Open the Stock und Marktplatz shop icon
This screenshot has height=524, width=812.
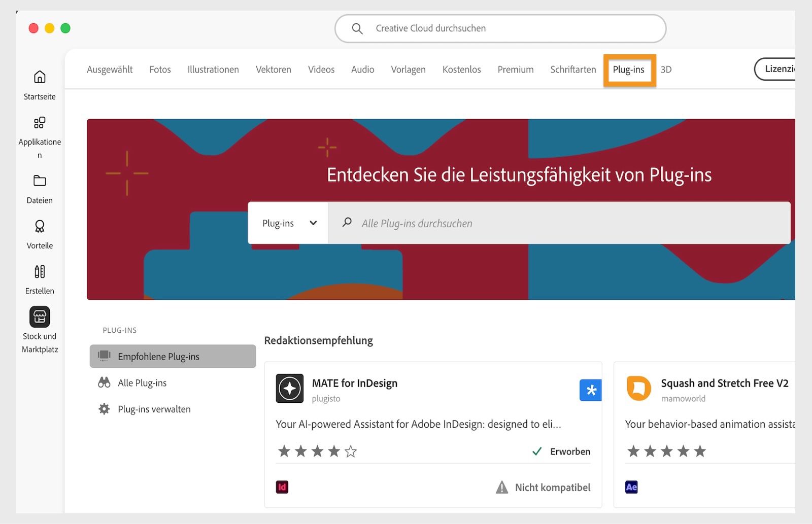point(40,317)
